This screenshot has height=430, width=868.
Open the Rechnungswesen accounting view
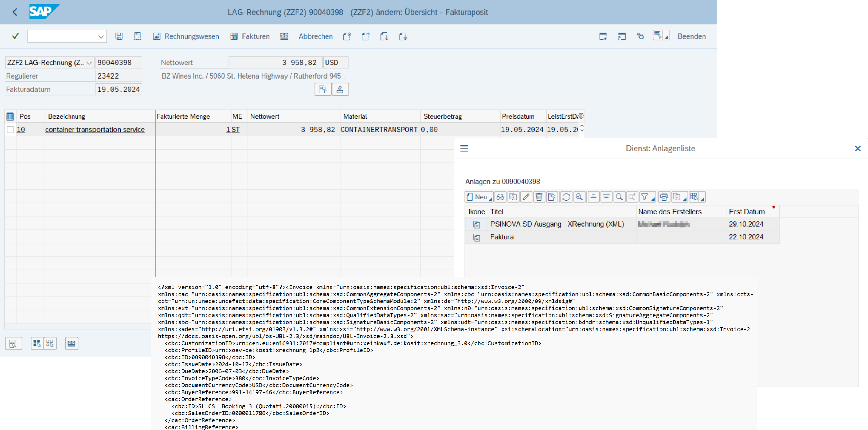tap(186, 36)
